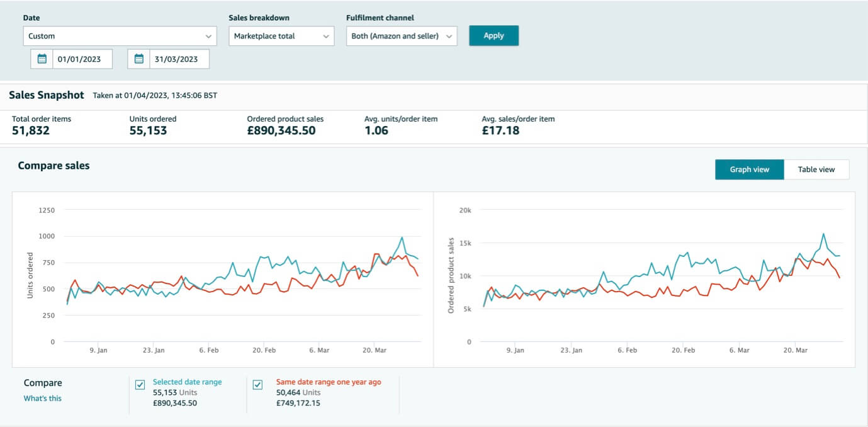Uncheck the Selected date range checkbox
The height and width of the screenshot is (427, 868).
pyautogui.click(x=140, y=385)
